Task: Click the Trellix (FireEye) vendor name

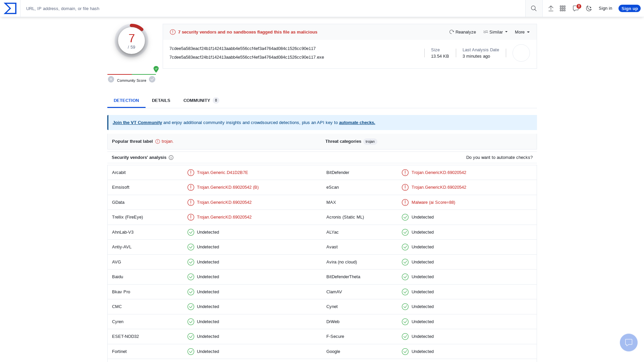Action: tap(127, 217)
